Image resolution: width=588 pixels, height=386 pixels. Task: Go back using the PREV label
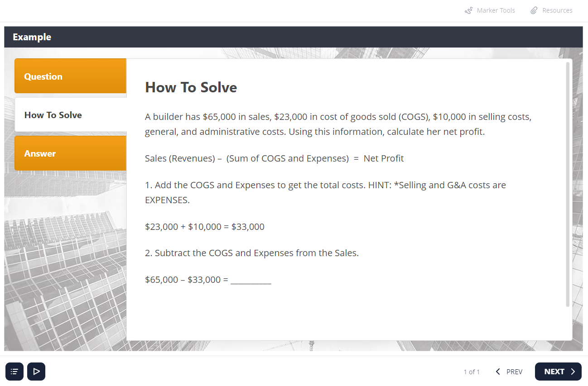(514, 372)
